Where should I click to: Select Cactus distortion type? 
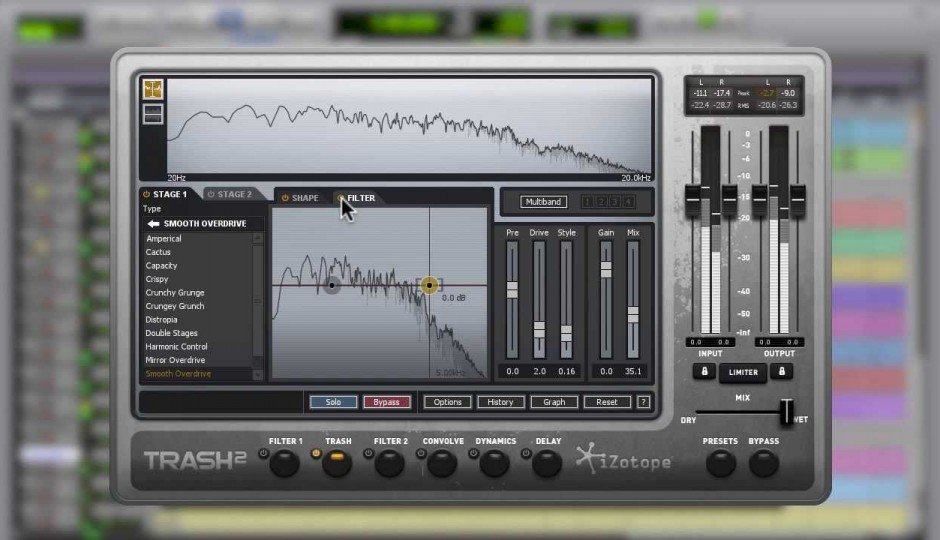pyautogui.click(x=158, y=252)
